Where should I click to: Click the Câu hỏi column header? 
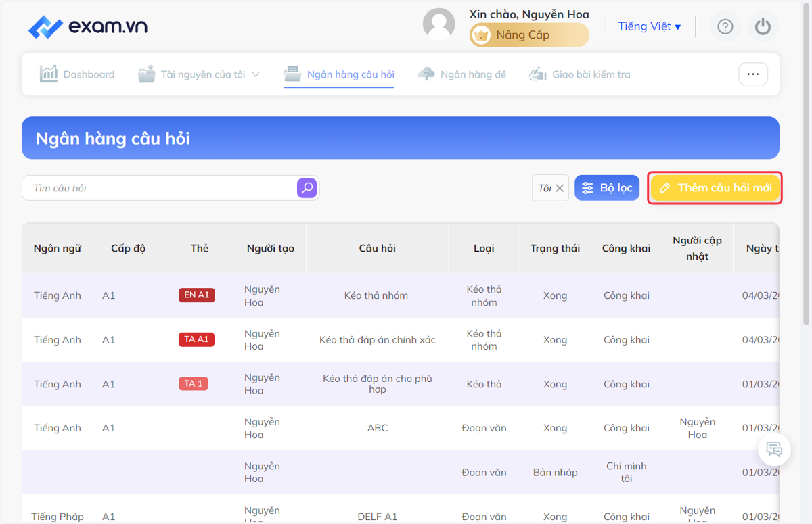pyautogui.click(x=378, y=248)
